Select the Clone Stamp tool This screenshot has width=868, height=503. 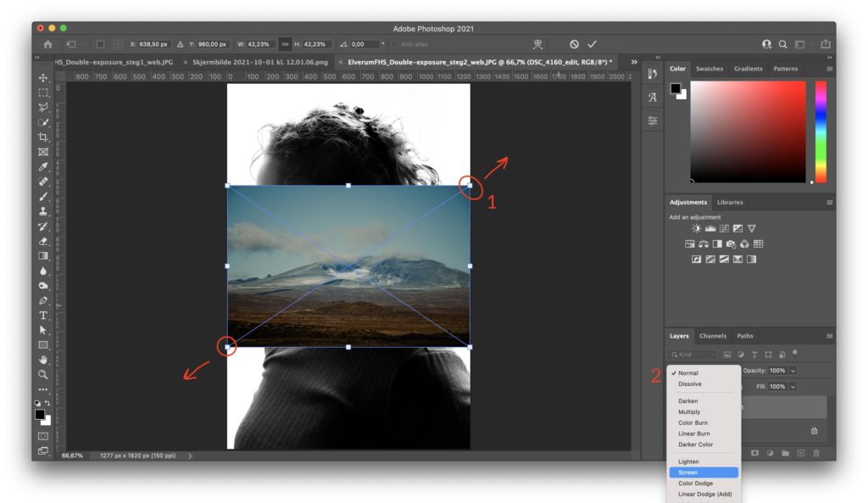pyautogui.click(x=43, y=211)
